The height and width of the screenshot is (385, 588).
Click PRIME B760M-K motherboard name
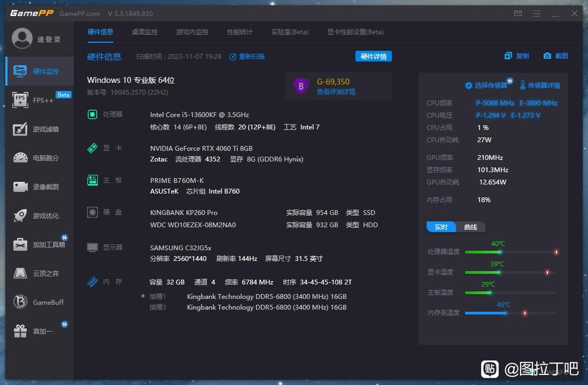[x=177, y=181]
